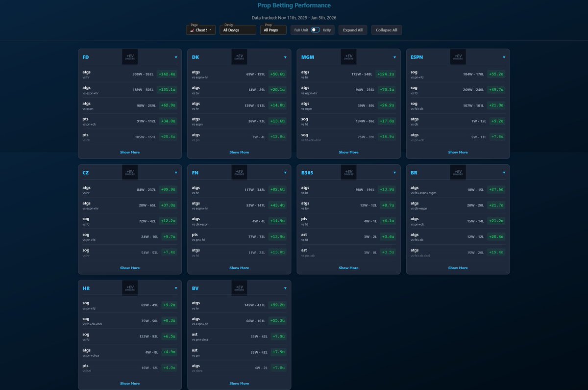Click the +124.1u value in MGM card
Viewport: 588px width, 390px height.
pyautogui.click(x=386, y=74)
